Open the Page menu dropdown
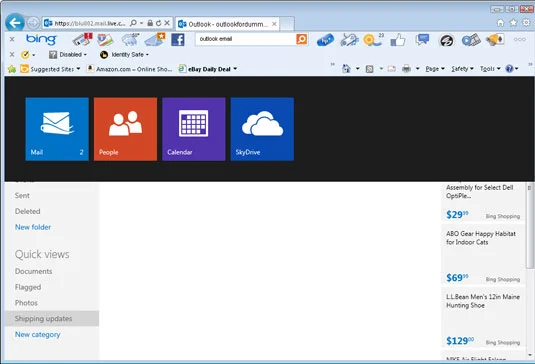Viewport: 535px width, 364px height. pos(435,69)
